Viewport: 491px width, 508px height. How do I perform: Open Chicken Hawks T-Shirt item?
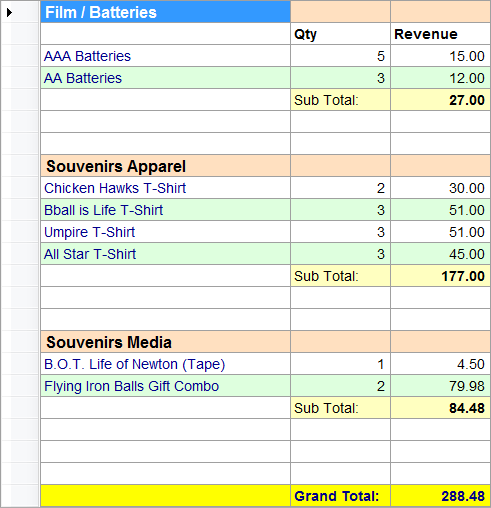pyautogui.click(x=115, y=188)
